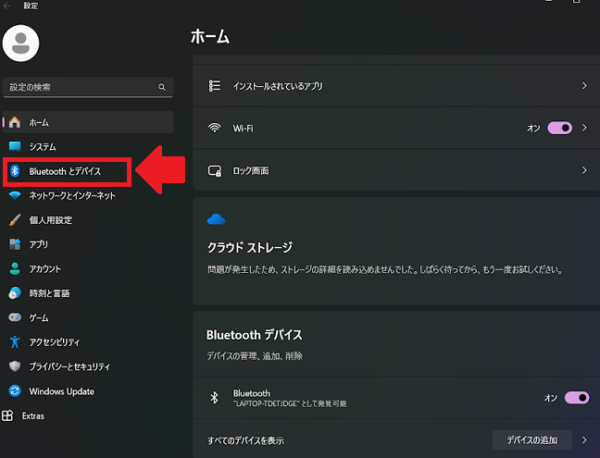The height and width of the screenshot is (458, 600).
Task: Click the Bluetooth icon in the sidebar
Action: click(15, 171)
